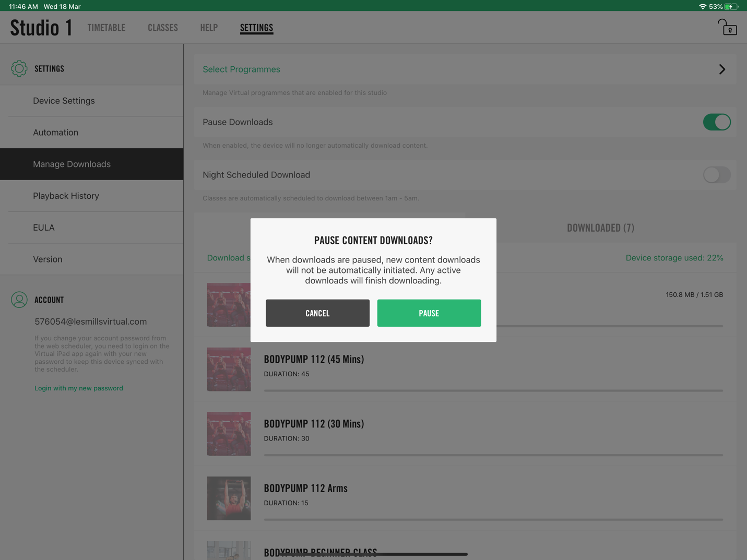Open the CLASSES tab

[x=163, y=28]
